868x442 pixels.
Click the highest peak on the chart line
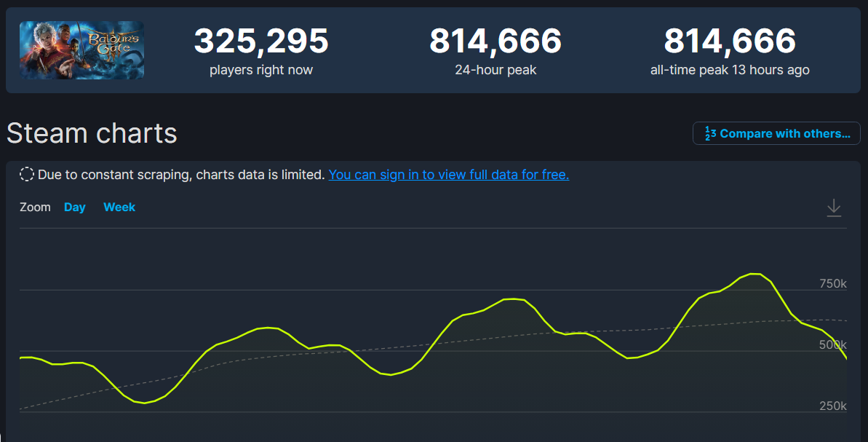(755, 274)
